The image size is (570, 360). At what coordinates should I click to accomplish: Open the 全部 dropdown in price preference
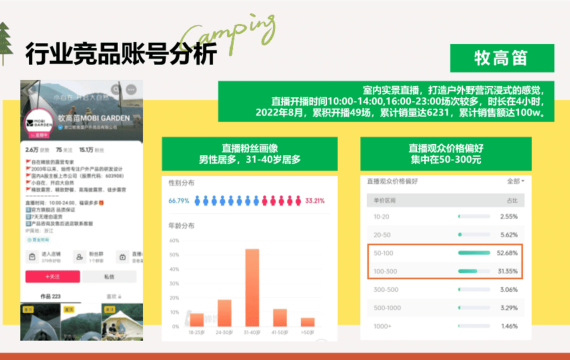[x=515, y=181]
